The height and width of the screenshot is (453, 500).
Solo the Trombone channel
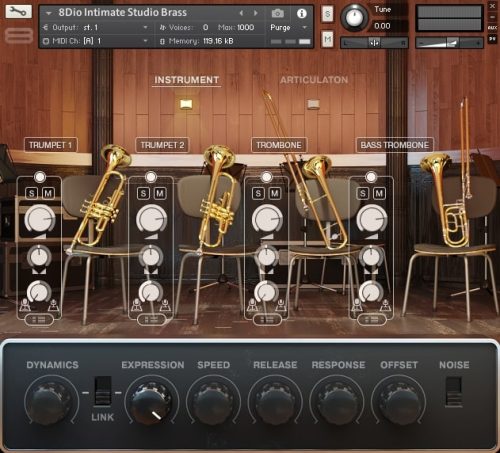point(258,193)
